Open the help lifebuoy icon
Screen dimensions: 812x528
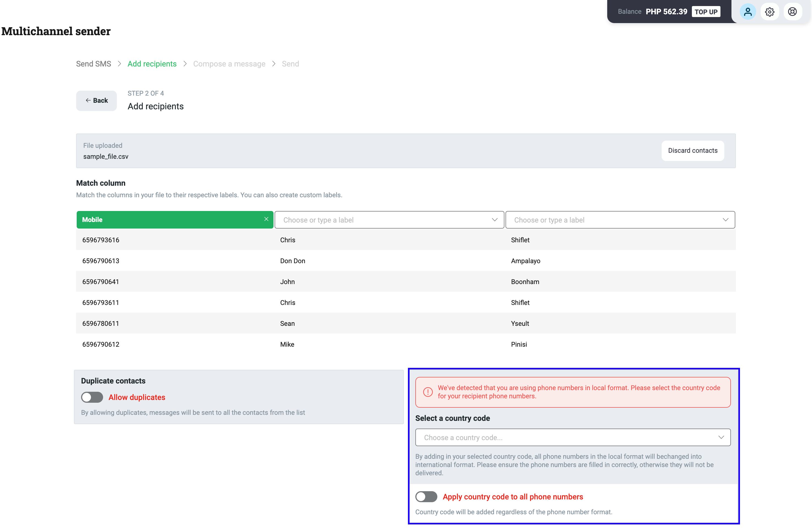(792, 12)
